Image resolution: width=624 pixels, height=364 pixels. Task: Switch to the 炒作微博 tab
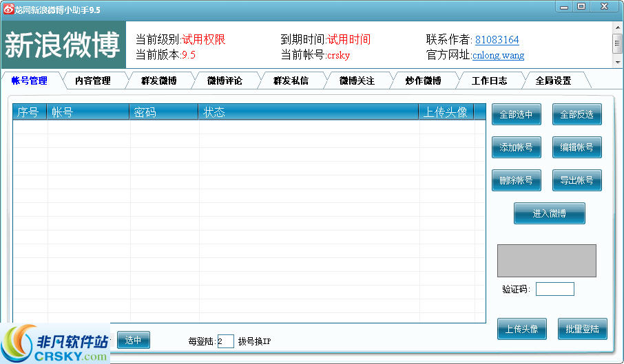pos(423,81)
